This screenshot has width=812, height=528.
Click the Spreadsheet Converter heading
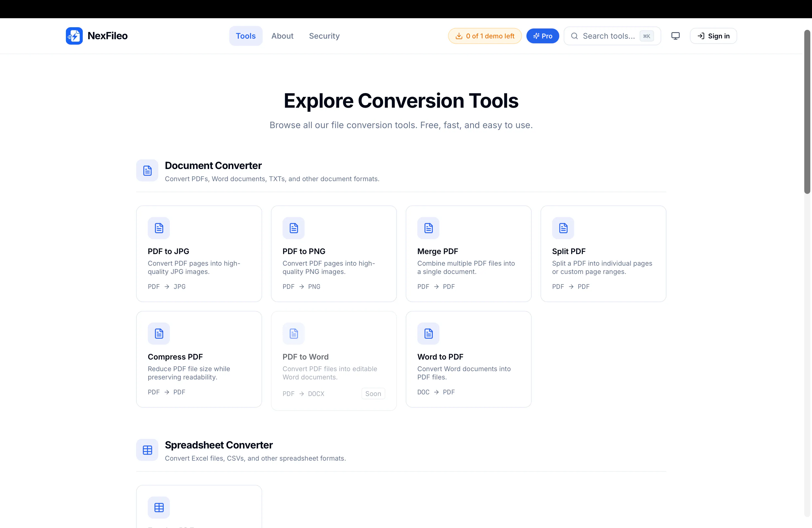tap(219, 445)
